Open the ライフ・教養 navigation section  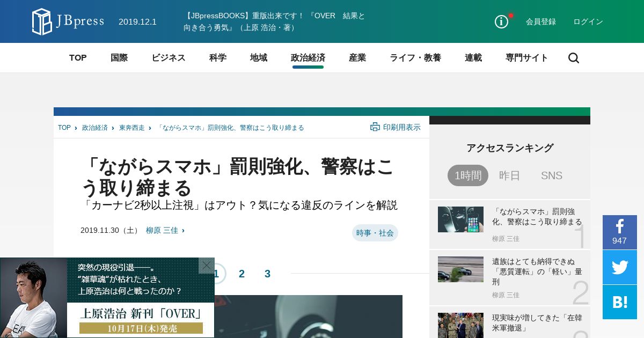point(415,58)
